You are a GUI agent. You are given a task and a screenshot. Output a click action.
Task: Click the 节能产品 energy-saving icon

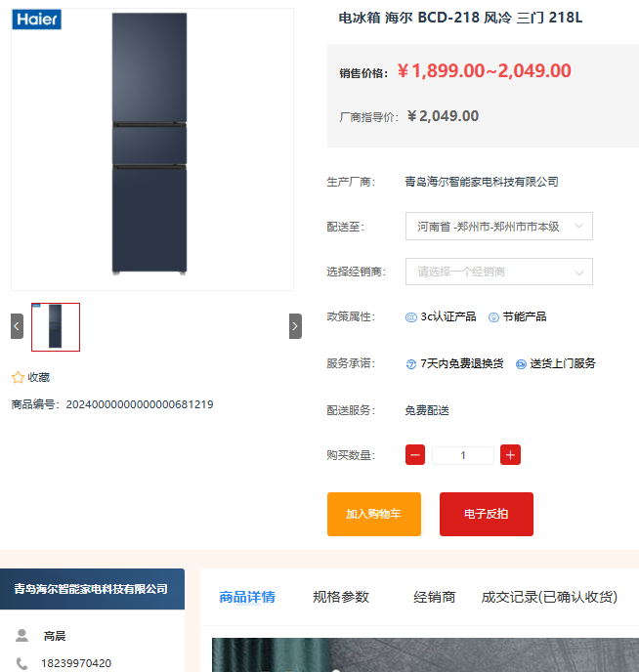(x=493, y=317)
